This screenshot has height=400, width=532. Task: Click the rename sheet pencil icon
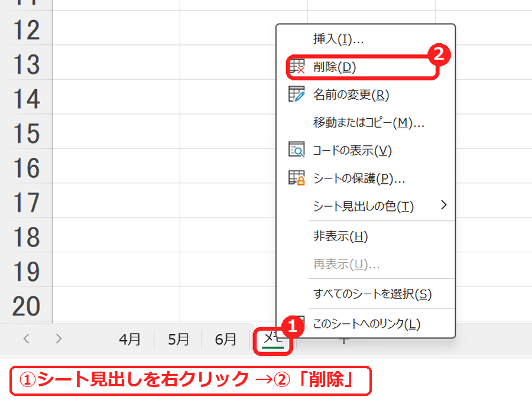point(297,94)
